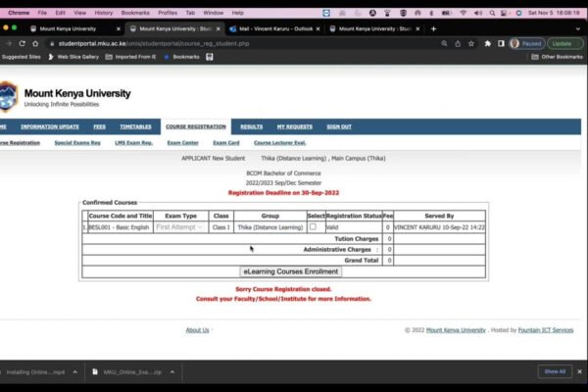The width and height of the screenshot is (588, 392).
Task: Open the Paused profile menu
Action: point(527,43)
